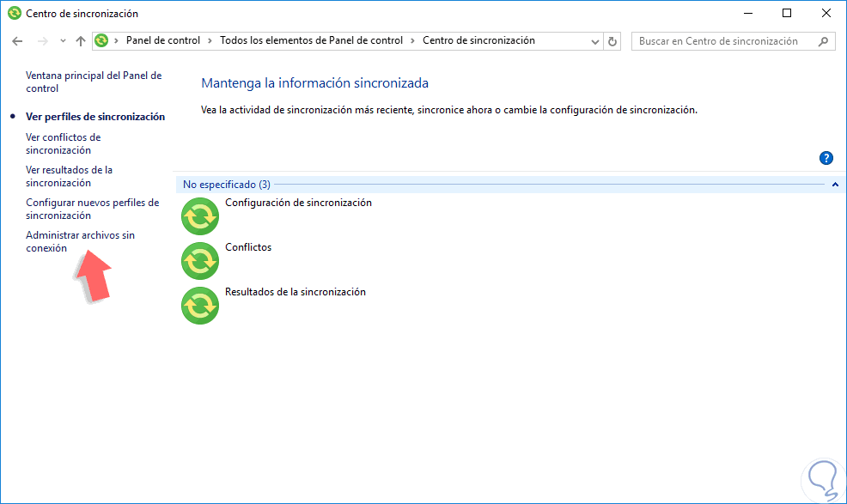Click the lightbulb icon in the corner

click(x=822, y=480)
